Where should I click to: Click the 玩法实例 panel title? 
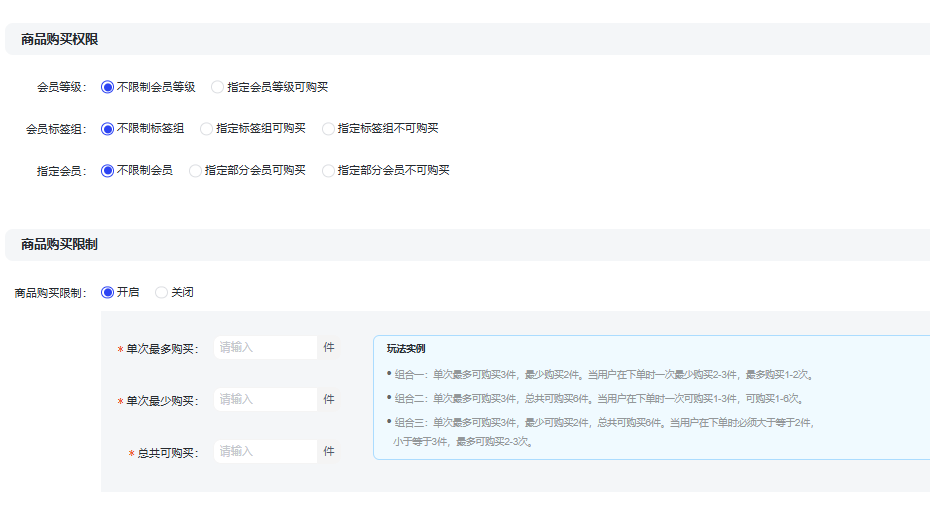click(406, 349)
